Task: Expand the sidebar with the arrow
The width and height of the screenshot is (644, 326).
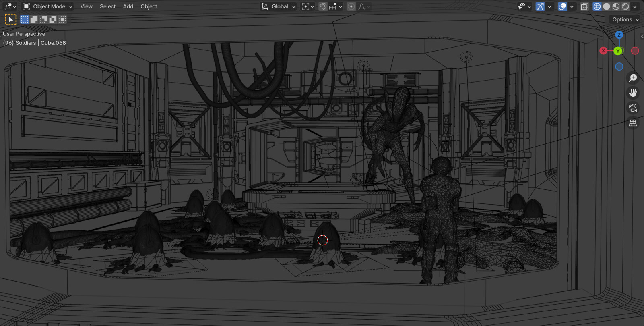Action: (x=642, y=36)
